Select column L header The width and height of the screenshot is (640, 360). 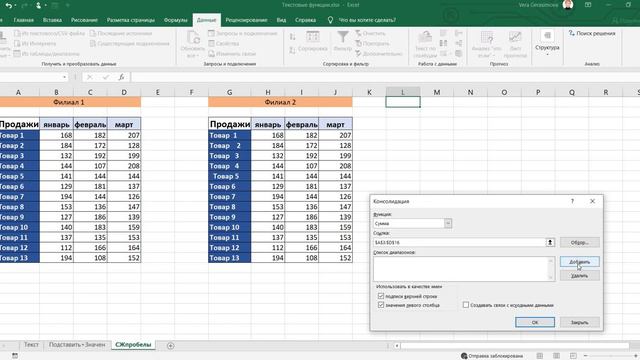tap(403, 92)
